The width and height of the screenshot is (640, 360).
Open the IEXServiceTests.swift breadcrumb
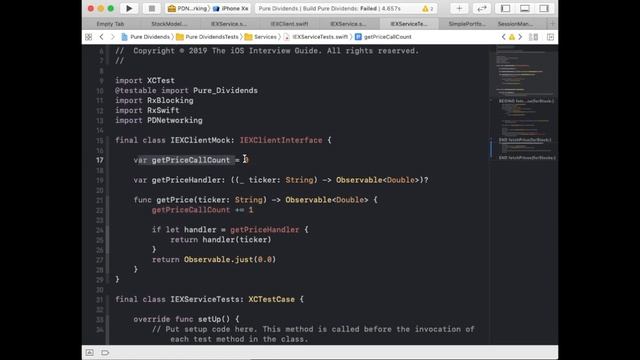(316, 37)
